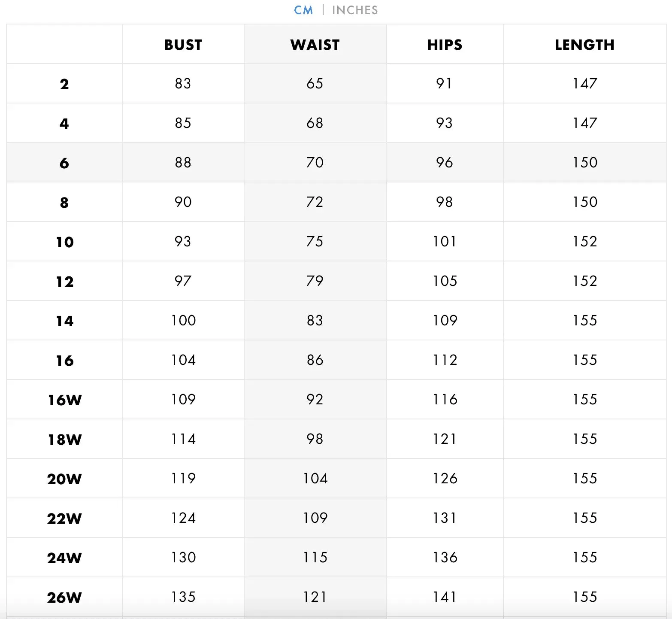Click bust value 114 in 18W row
This screenshot has height=619, width=672.
tap(183, 439)
